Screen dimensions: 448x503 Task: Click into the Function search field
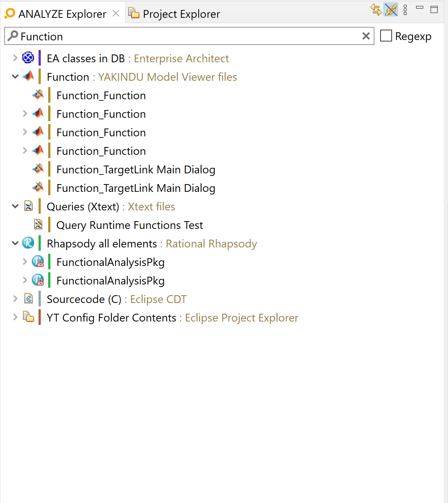189,36
